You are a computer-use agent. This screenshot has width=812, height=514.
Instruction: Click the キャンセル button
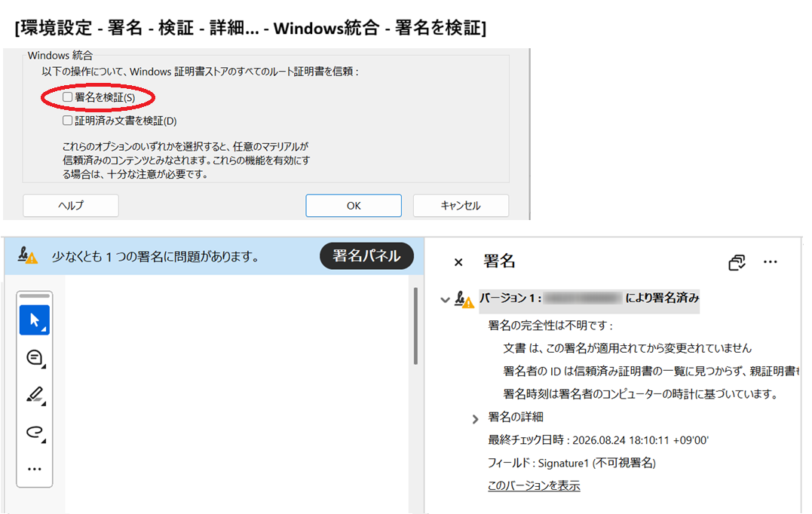click(x=461, y=206)
